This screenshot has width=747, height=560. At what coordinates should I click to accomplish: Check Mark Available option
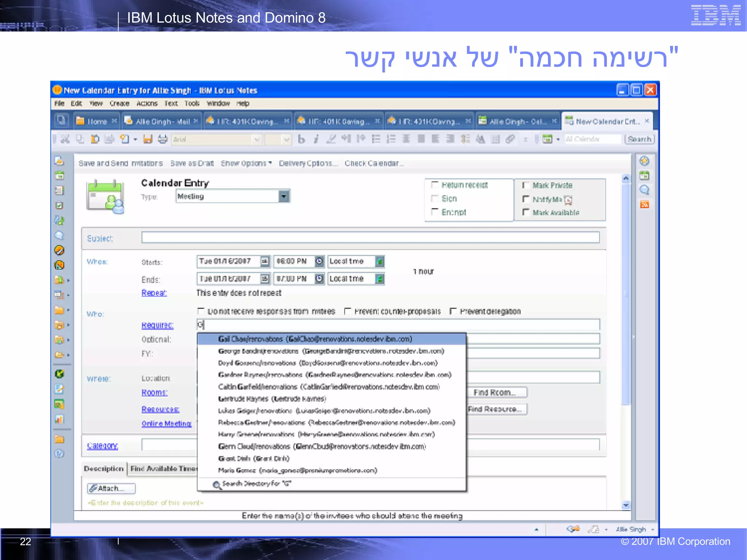[526, 212]
